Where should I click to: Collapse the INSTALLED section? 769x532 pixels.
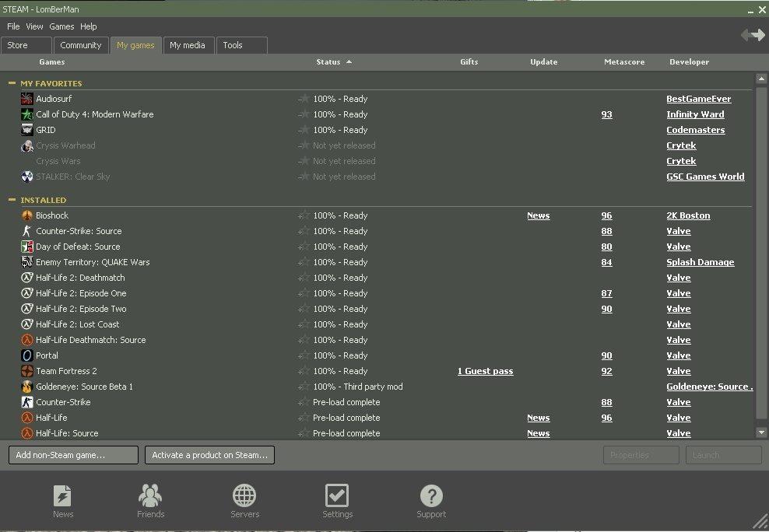pyautogui.click(x=12, y=200)
